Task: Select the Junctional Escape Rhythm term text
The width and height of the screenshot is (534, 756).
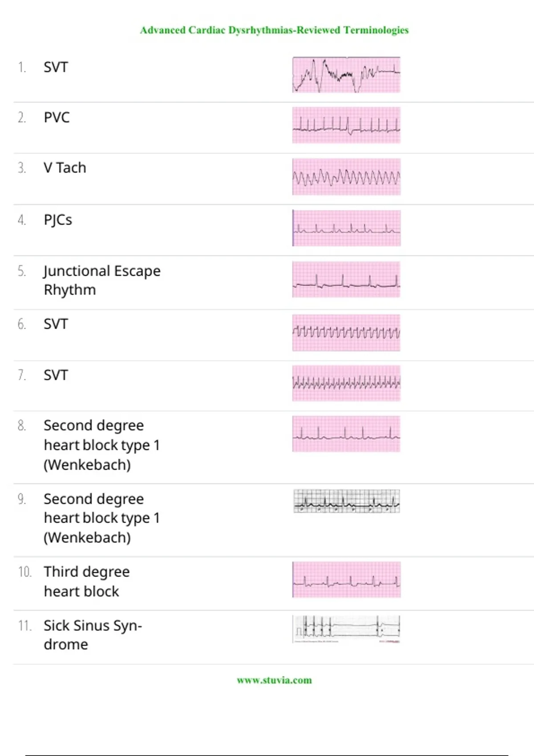Action: pyautogui.click(x=102, y=280)
